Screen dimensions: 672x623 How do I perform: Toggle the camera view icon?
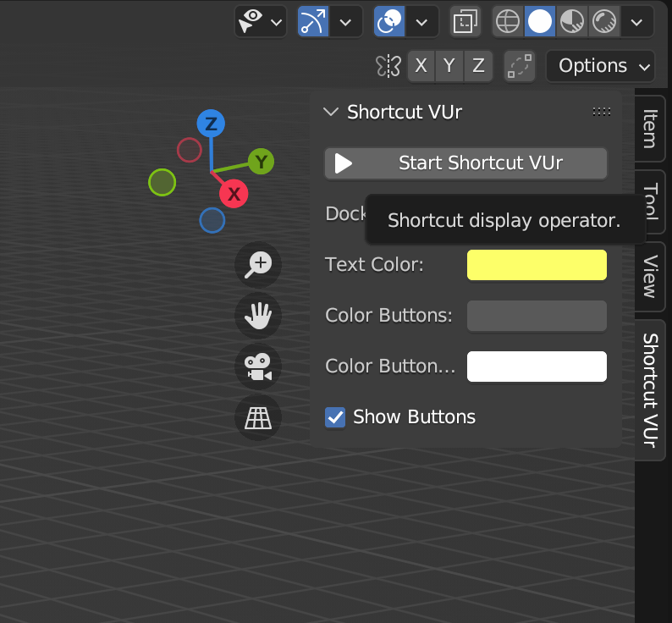pos(258,367)
